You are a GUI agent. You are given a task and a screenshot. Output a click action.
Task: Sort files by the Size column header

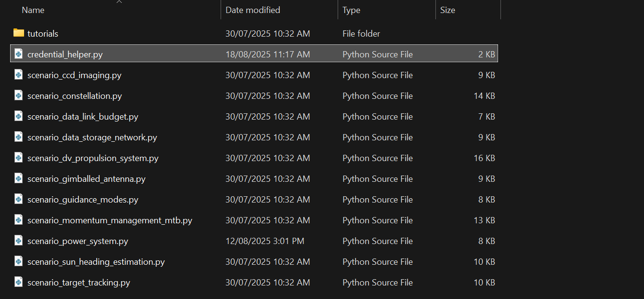coord(447,10)
